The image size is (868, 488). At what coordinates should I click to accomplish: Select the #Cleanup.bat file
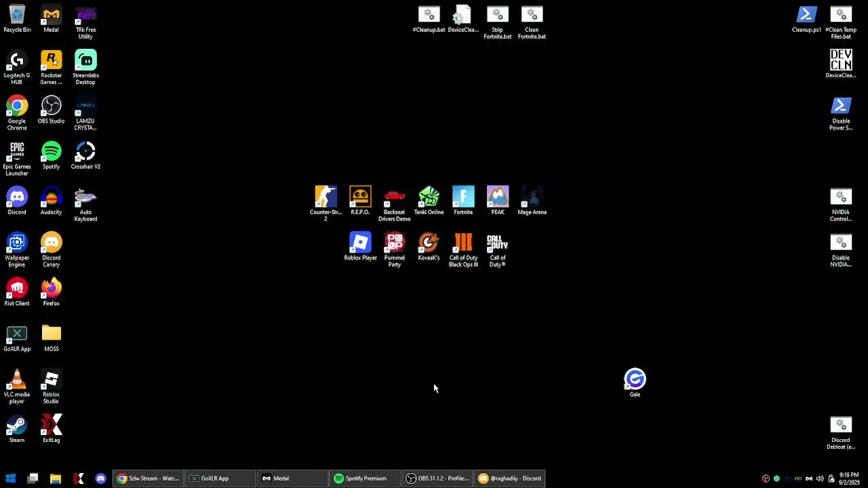click(429, 19)
